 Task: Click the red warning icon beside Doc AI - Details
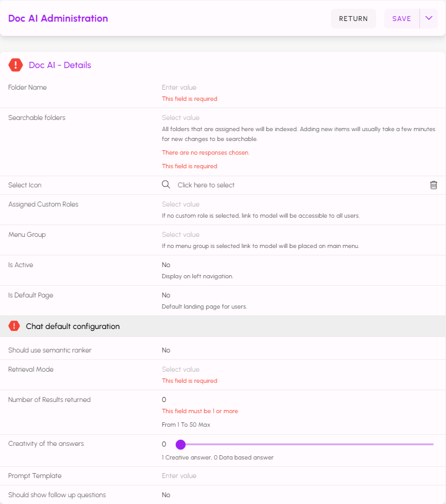tap(15, 65)
